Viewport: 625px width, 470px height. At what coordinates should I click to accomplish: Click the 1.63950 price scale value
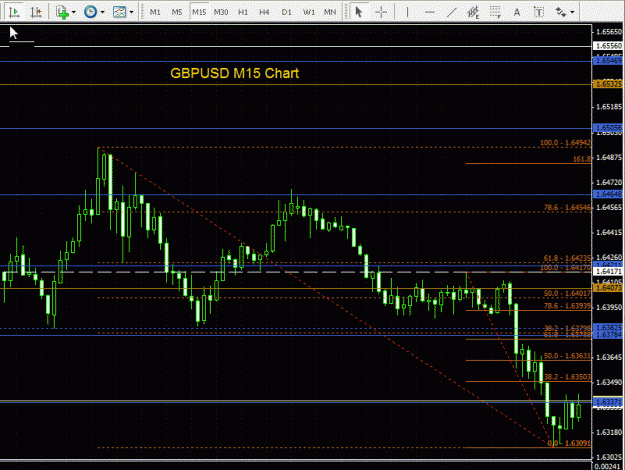609,307
